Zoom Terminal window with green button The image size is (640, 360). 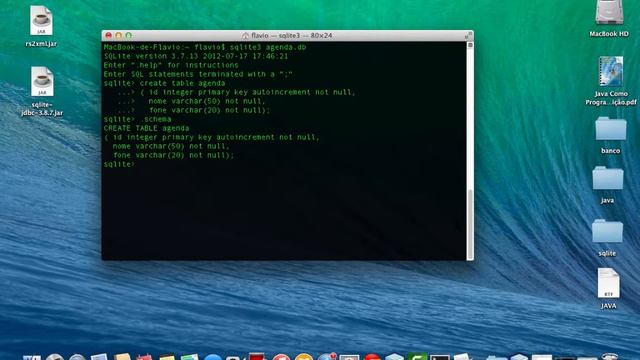pos(129,36)
